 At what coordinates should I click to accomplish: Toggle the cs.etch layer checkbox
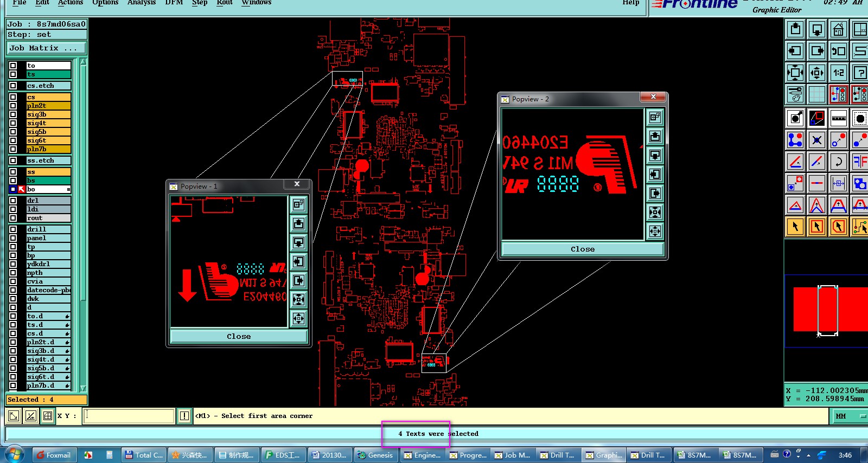13,86
